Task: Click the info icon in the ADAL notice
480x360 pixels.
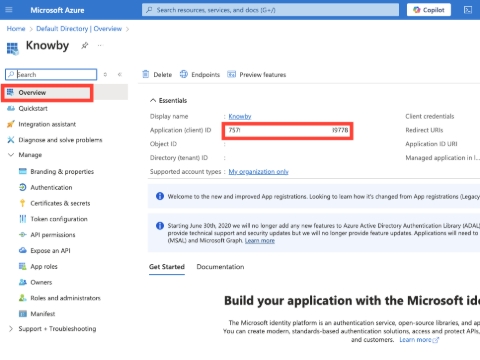Action: [x=160, y=226]
